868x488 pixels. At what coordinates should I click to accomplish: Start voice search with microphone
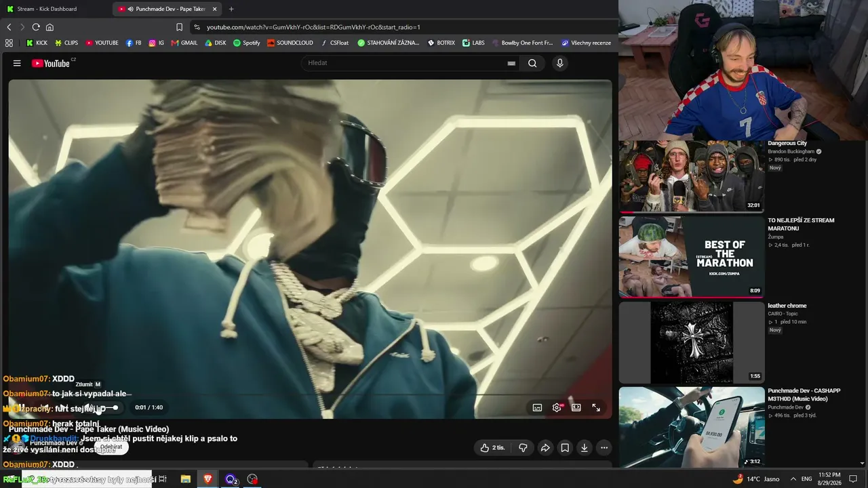tap(559, 63)
